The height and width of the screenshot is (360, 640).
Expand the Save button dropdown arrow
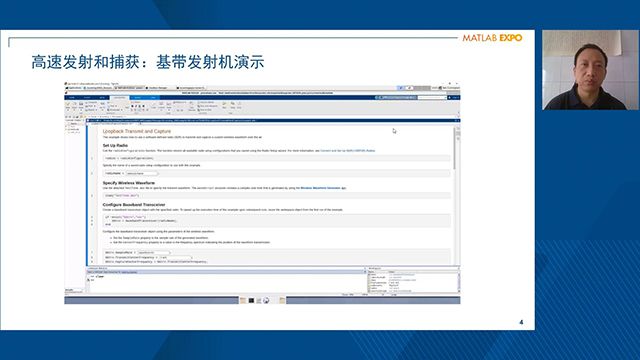81,110
